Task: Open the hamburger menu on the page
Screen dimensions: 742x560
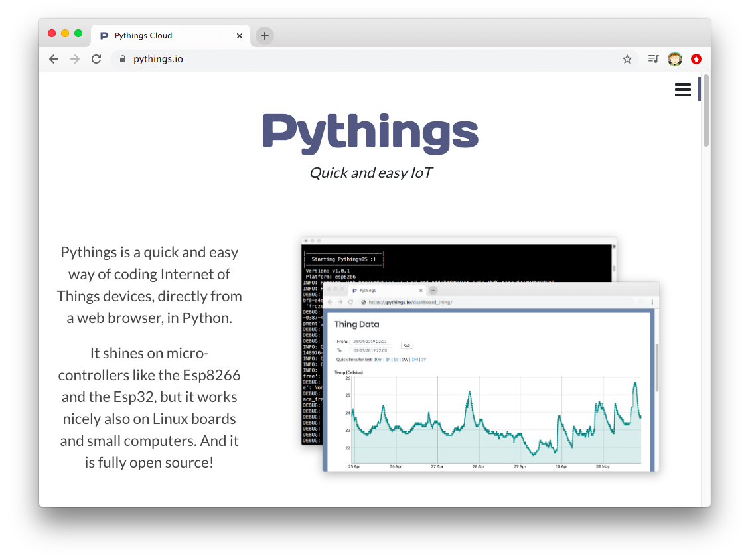Action: pos(682,90)
